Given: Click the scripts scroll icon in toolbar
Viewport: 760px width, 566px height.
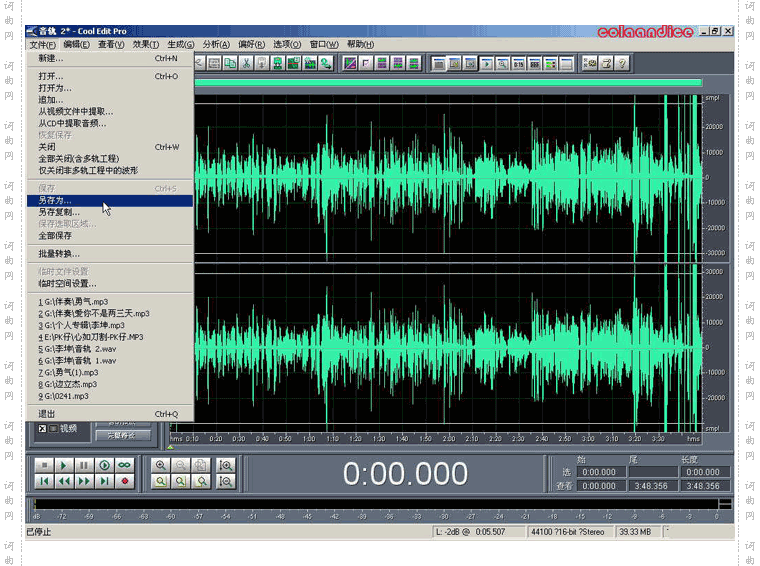Looking at the screenshot, I should 606,63.
